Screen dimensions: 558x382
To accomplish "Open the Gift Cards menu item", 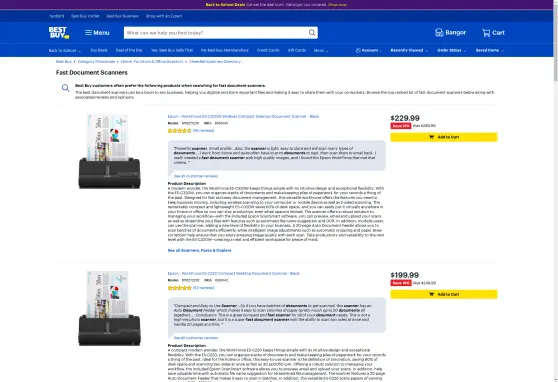I will 297,50.
